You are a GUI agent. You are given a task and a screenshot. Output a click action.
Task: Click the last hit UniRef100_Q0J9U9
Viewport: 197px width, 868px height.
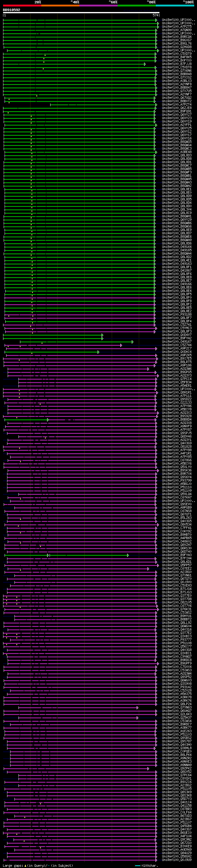click(177, 860)
